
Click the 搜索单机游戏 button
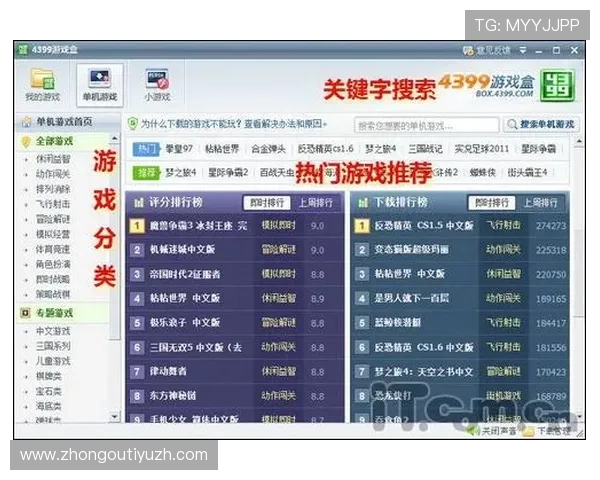(541, 124)
